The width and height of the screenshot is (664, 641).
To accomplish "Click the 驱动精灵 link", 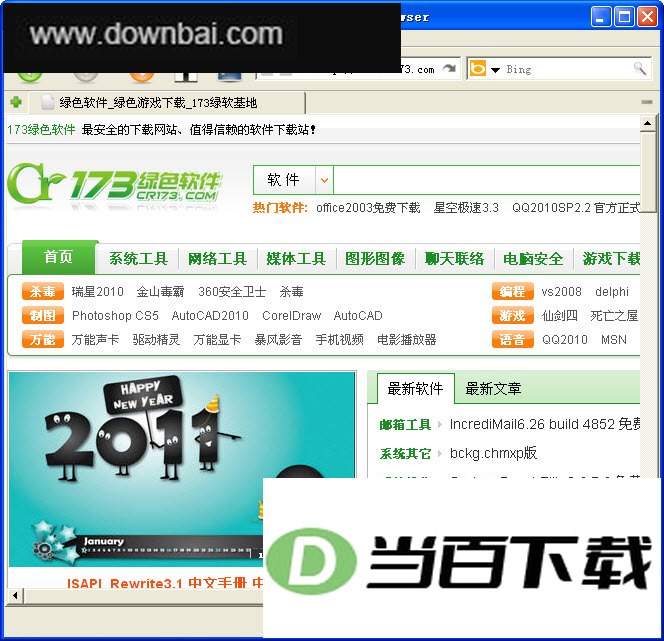I will [x=156, y=340].
